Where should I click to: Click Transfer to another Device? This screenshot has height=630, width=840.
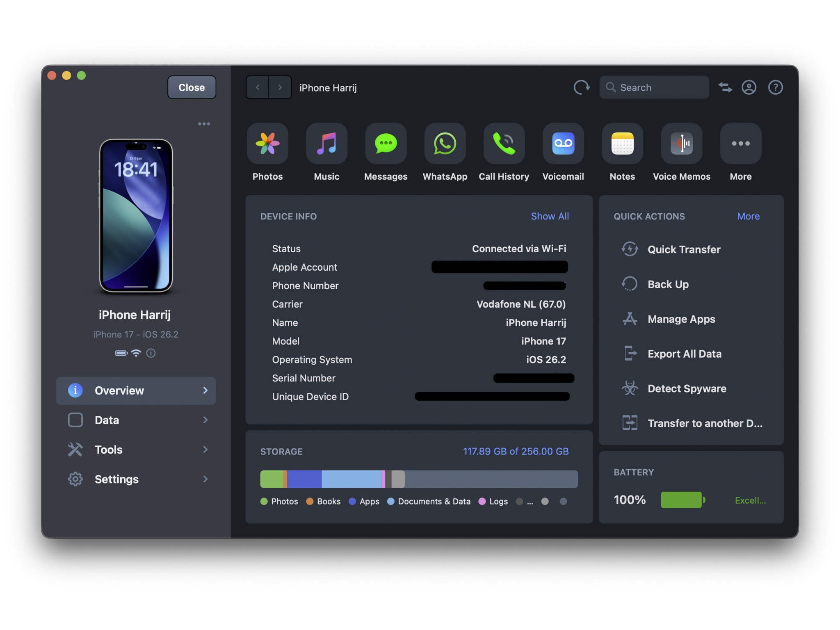click(x=692, y=423)
